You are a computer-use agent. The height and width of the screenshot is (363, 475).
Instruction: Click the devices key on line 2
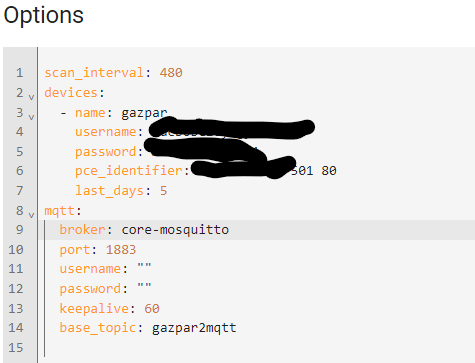pos(71,92)
